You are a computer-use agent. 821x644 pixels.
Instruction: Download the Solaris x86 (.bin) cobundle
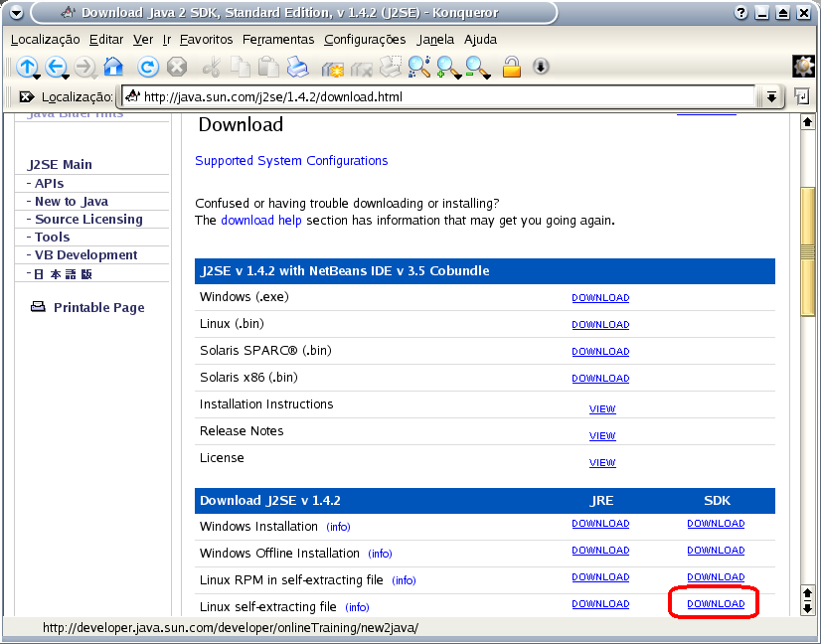pyautogui.click(x=600, y=378)
